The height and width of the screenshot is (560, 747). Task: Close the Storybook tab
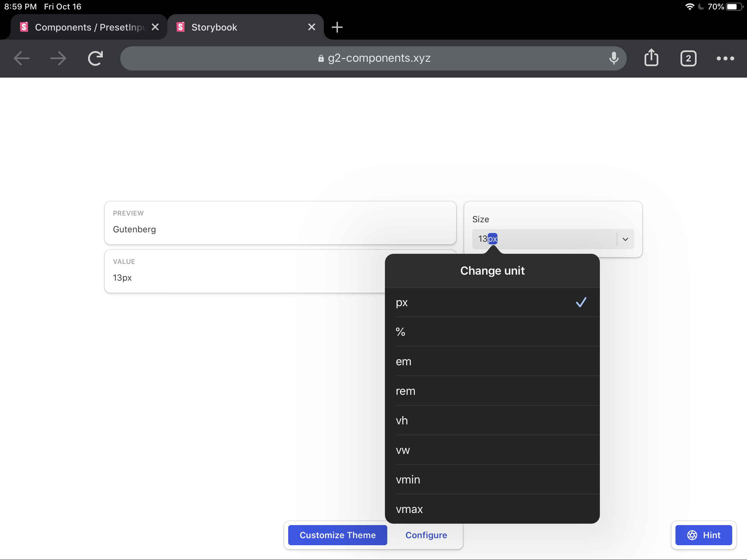pyautogui.click(x=311, y=27)
